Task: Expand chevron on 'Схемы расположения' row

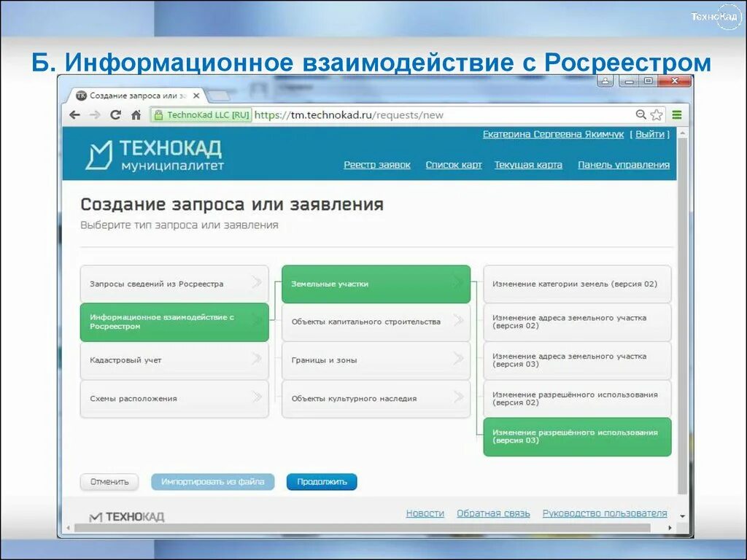Action: (257, 397)
